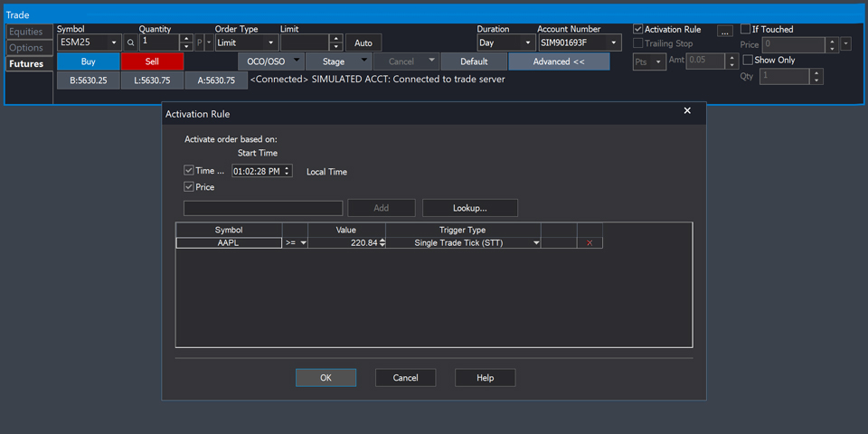The width and height of the screenshot is (868, 434).
Task: Click the ask price A:5630.75 button
Action: click(216, 80)
